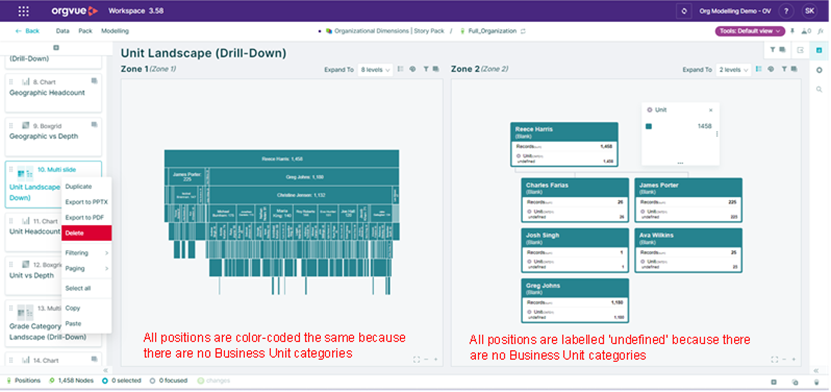Click the pin icon beside Tools dropdown

point(792,31)
